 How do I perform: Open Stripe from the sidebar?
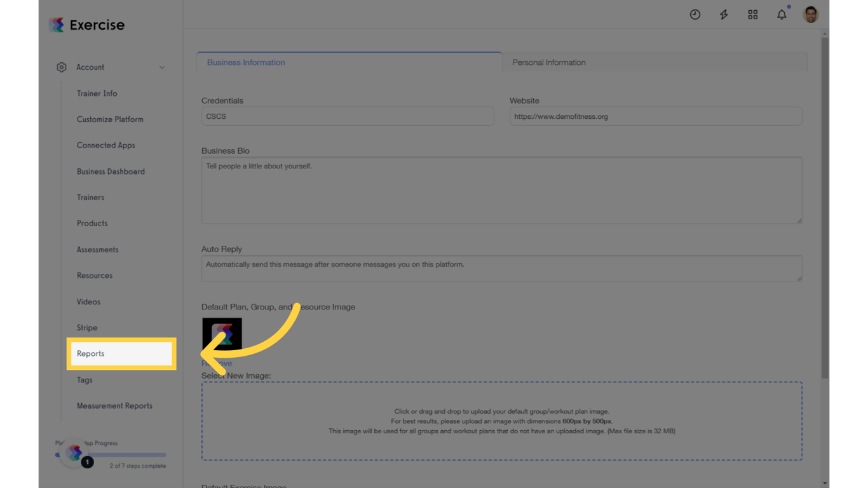[x=86, y=327]
